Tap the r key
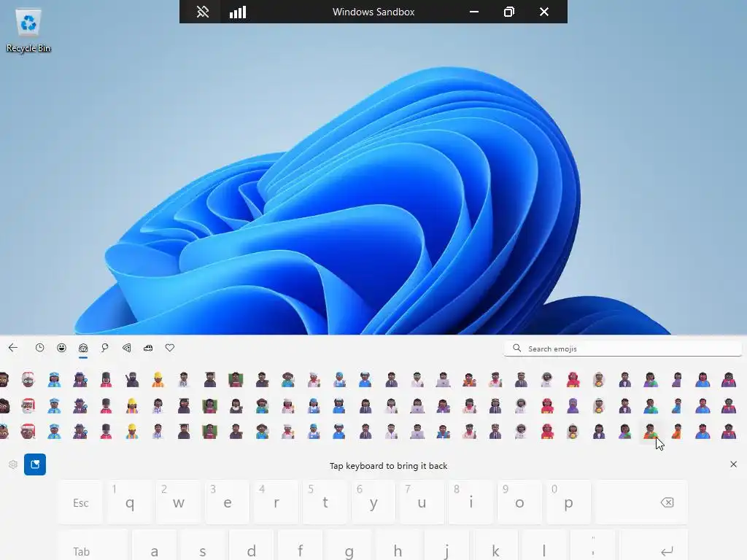 (x=276, y=503)
